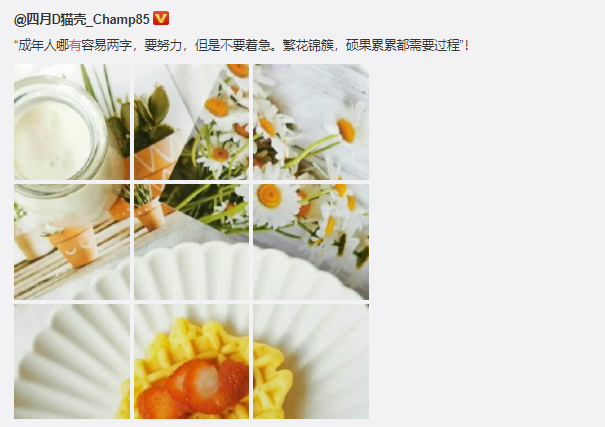Open the top-right daisy on wood thumbnail

tap(311, 122)
